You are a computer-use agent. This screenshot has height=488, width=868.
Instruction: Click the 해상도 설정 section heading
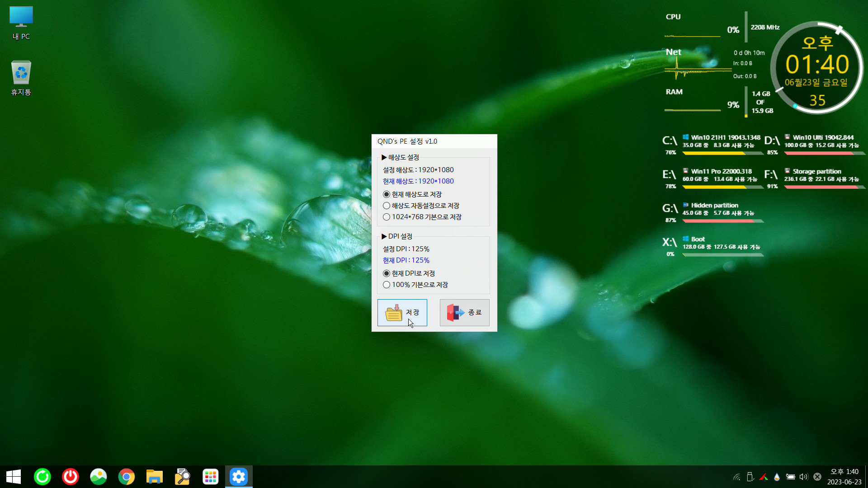coord(400,157)
